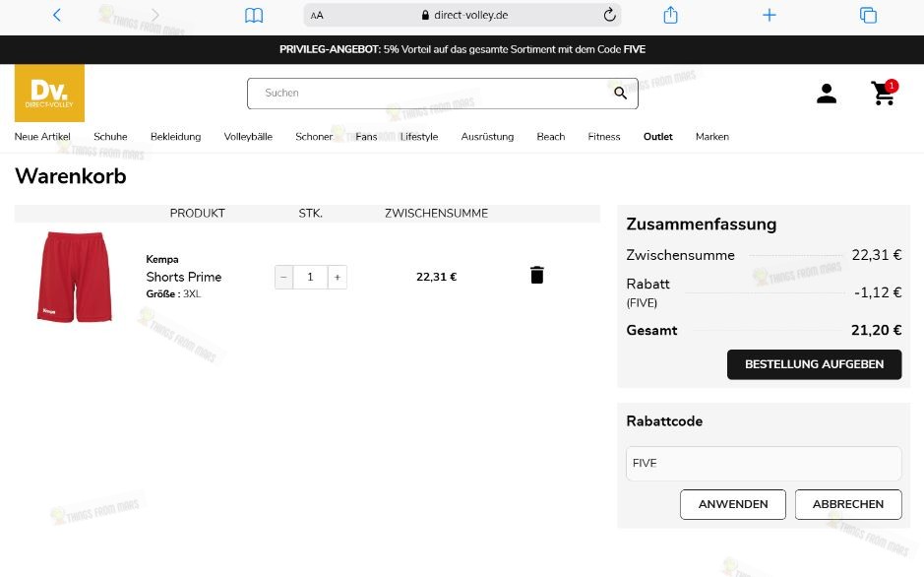This screenshot has height=577, width=924.
Task: Open search with the magnifying glass icon
Action: pos(620,93)
